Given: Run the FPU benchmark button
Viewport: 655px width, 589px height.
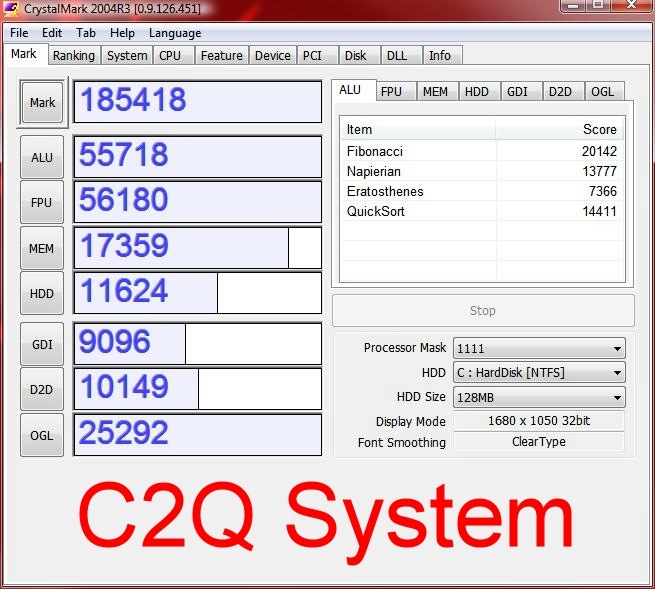Looking at the screenshot, I should pos(42,202).
